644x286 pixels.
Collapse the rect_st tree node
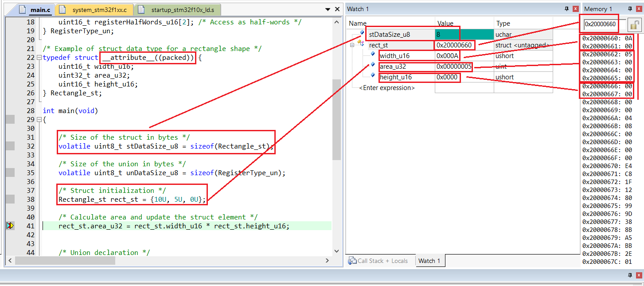(x=352, y=45)
